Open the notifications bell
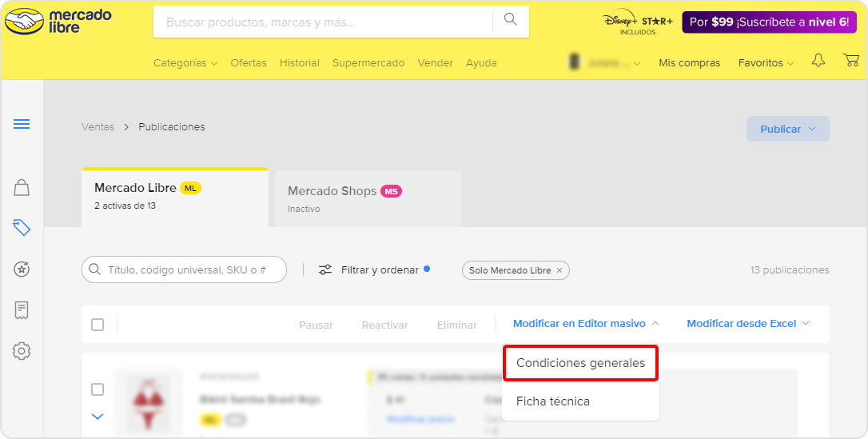Image resolution: width=868 pixels, height=439 pixels. pyautogui.click(x=818, y=60)
